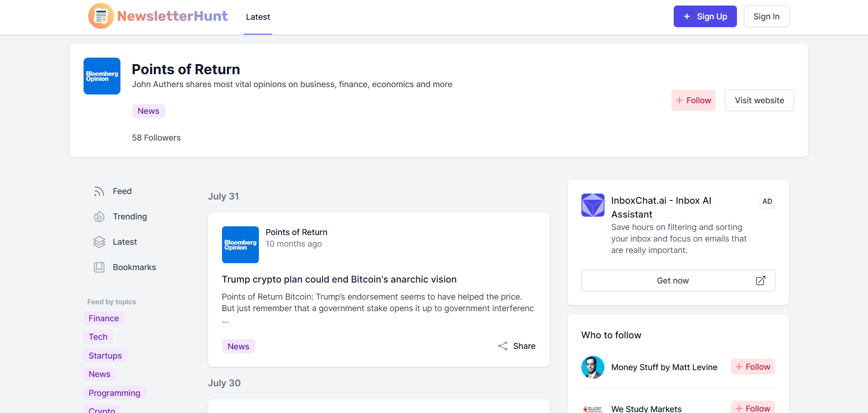
Task: Click the News tag under newsletter description
Action: click(149, 111)
